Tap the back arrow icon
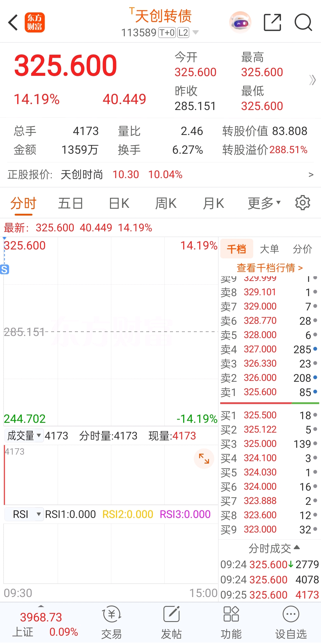 (13, 23)
